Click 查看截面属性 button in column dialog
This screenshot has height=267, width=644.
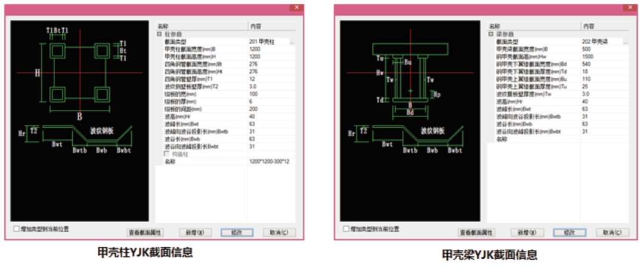pyautogui.click(x=145, y=232)
